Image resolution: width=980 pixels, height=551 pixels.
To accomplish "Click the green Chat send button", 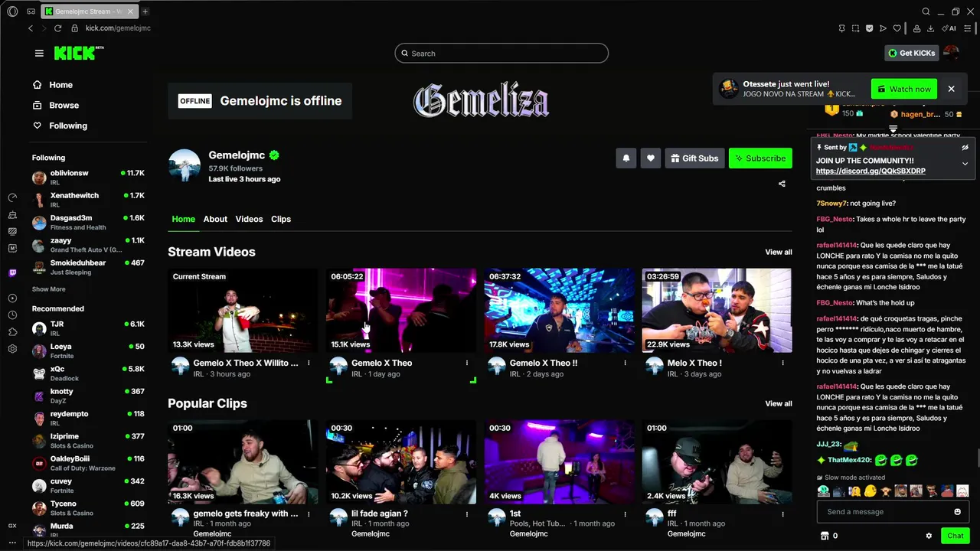I will click(955, 536).
